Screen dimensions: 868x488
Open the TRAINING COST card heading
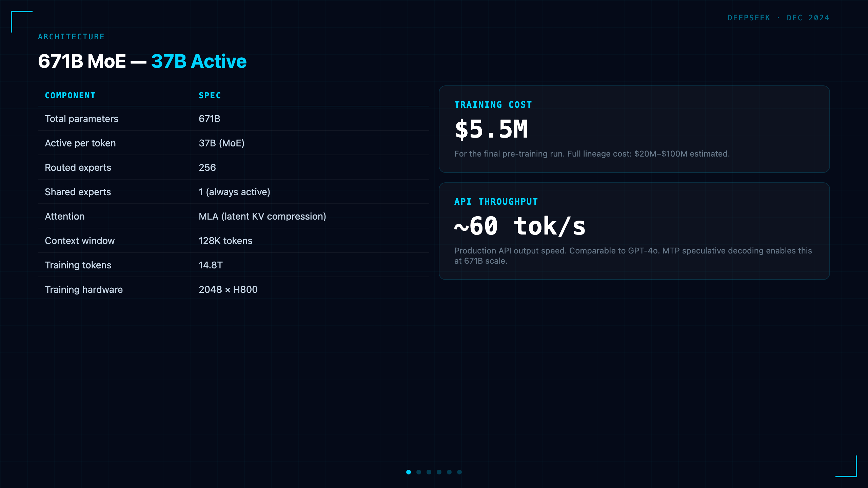[493, 105]
